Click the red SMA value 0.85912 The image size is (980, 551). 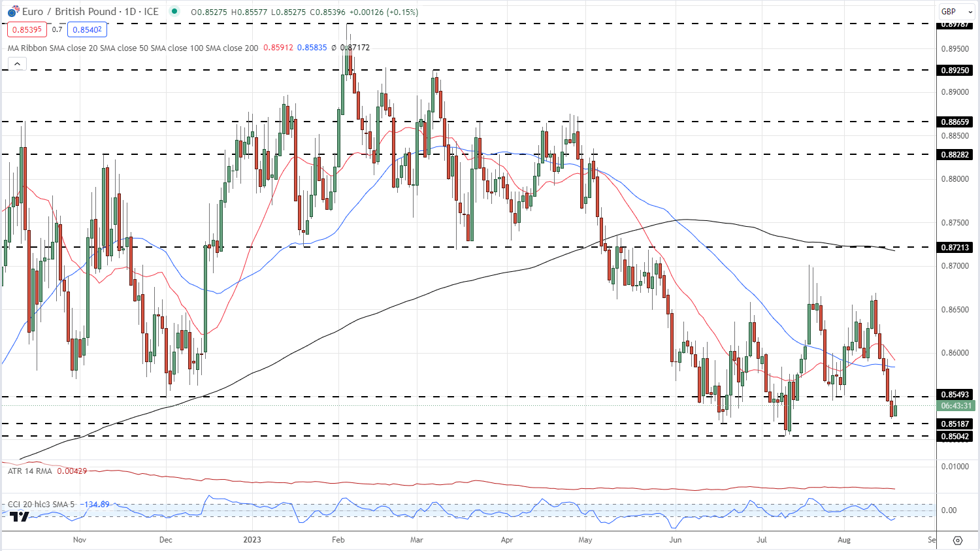coord(278,48)
